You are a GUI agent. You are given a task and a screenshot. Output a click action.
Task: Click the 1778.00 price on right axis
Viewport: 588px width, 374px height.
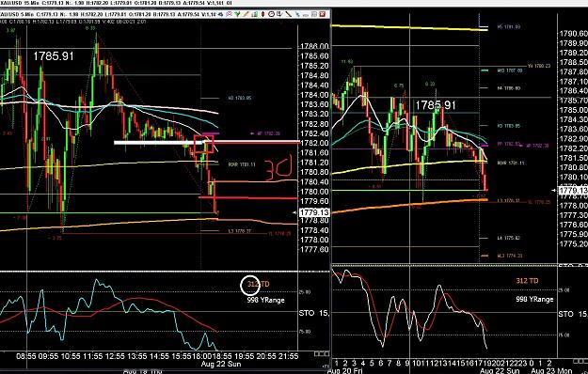(x=573, y=205)
